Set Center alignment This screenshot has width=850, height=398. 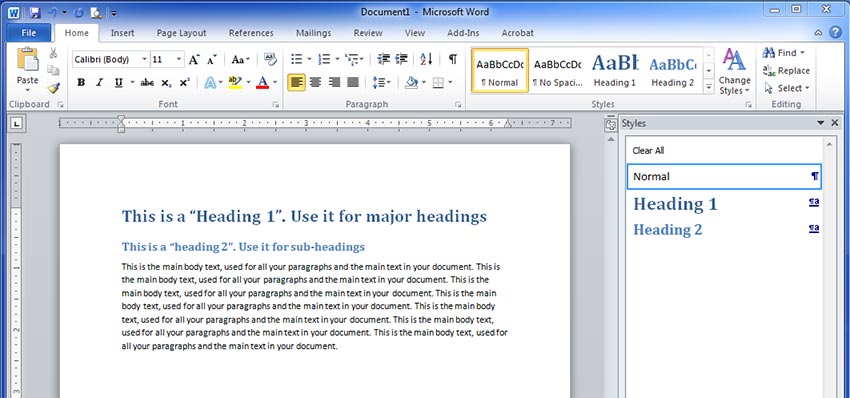(x=315, y=82)
